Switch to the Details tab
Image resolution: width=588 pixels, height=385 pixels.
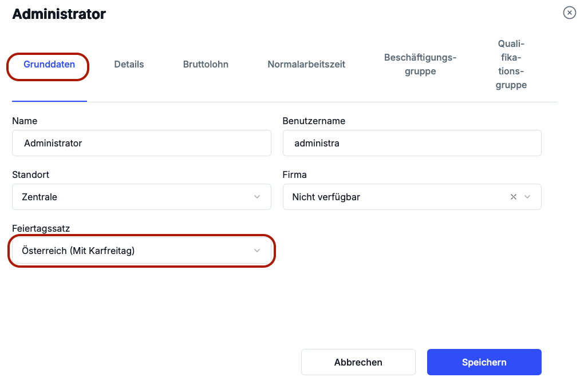(129, 64)
